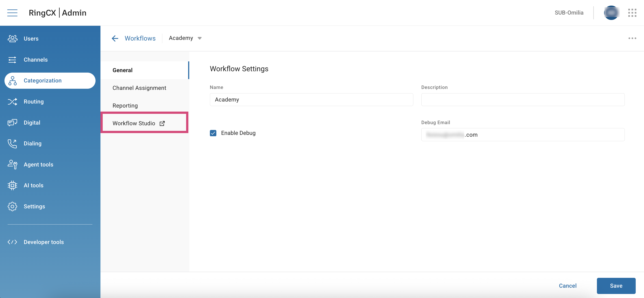Viewport: 644px width, 298px height.
Task: Click into the Description input field
Action: pos(522,99)
